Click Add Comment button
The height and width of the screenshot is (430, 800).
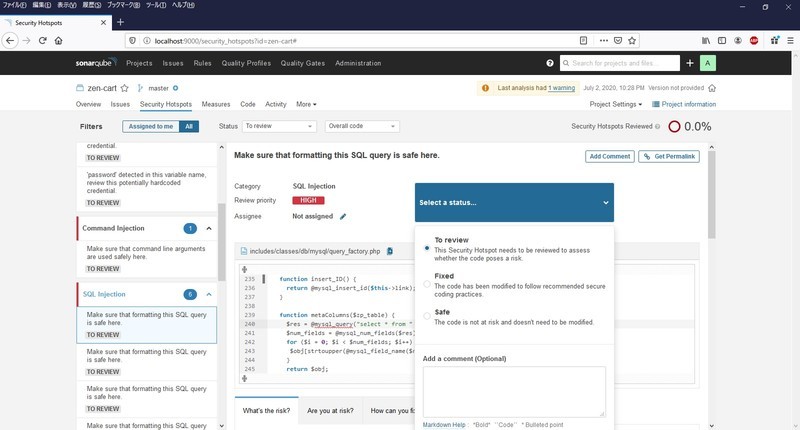610,157
